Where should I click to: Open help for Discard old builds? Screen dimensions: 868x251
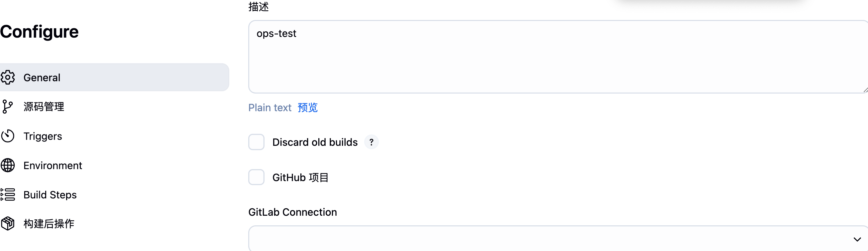click(x=371, y=142)
